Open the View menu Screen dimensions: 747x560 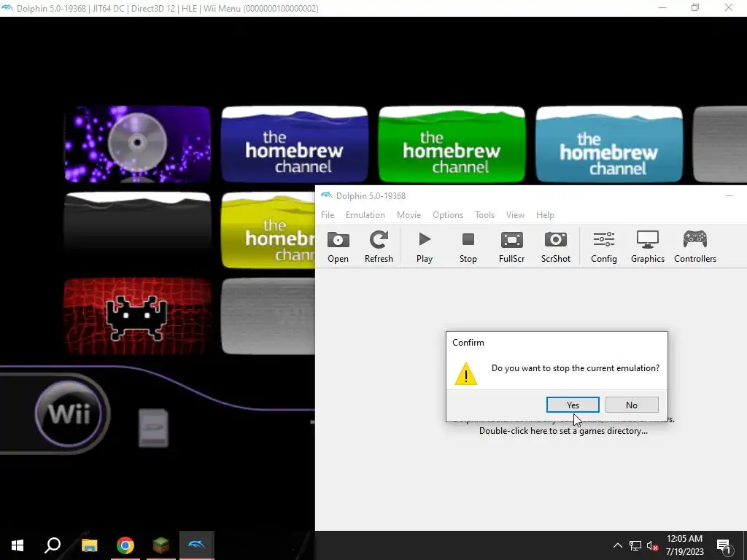[515, 215]
